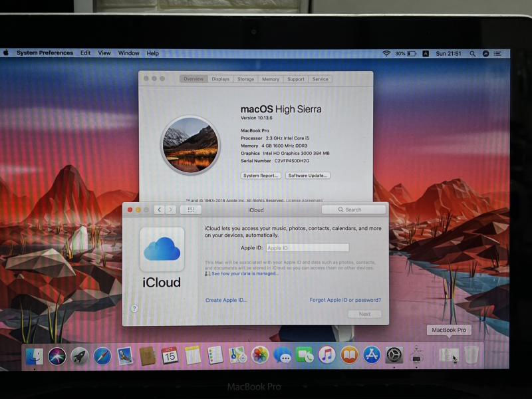Open Siri from the menu bar

point(485,53)
